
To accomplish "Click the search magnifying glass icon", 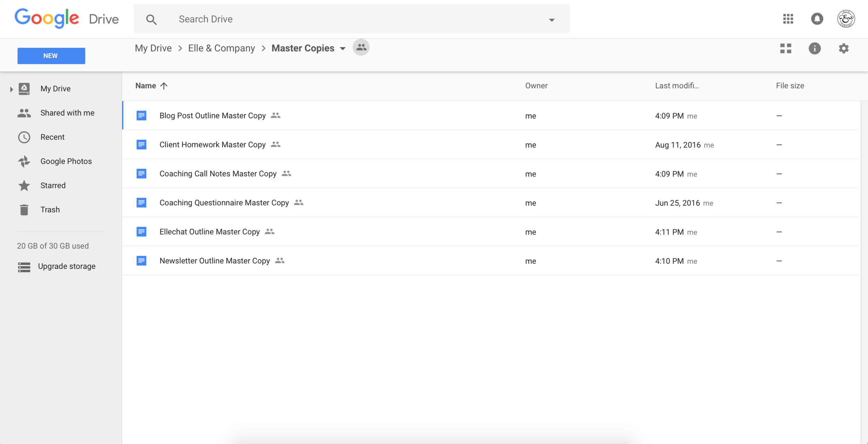I will tap(151, 19).
